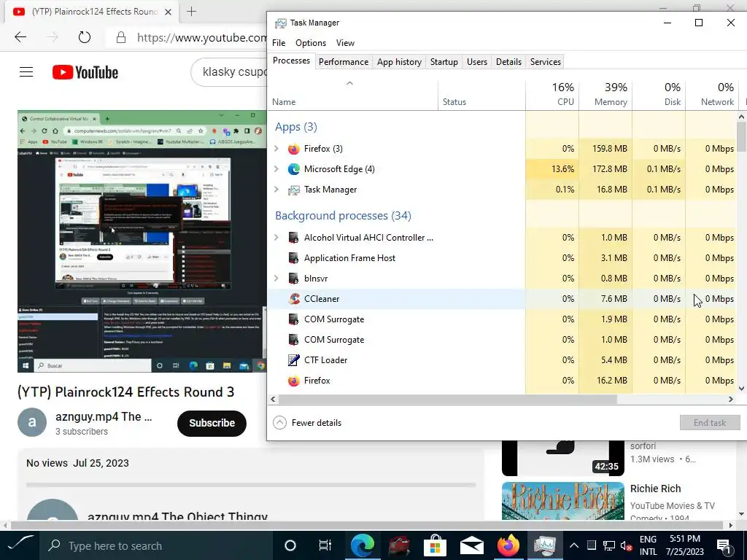Open the aznguy.mp4 channel name link
747x560 pixels.
pos(104,416)
